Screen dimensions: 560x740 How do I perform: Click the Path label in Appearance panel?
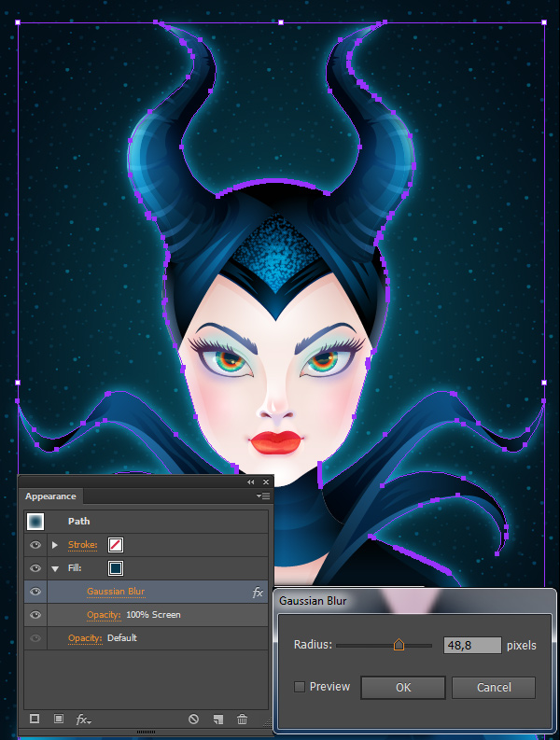78,521
